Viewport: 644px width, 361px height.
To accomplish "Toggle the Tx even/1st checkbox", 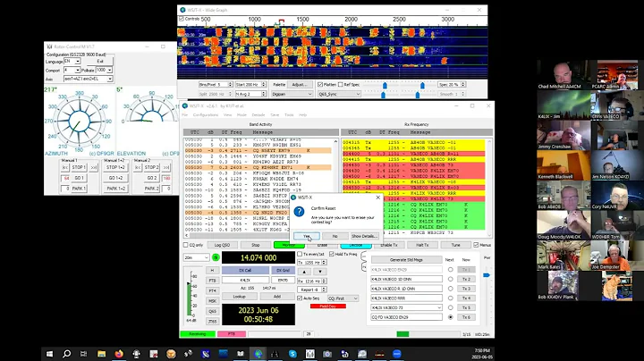I will point(300,255).
